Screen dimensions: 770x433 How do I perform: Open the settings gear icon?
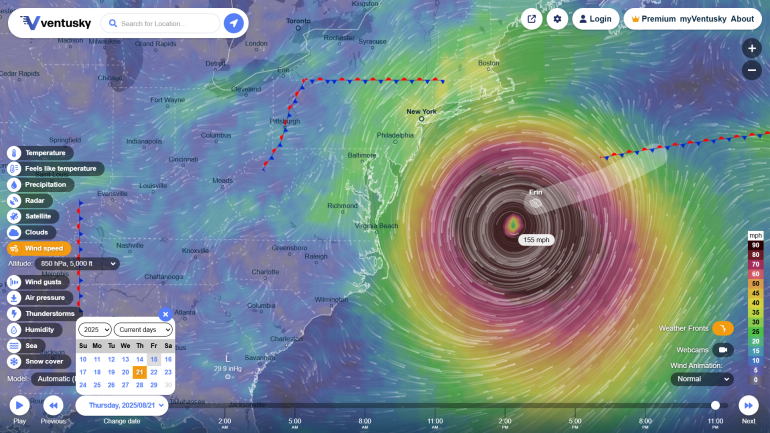(557, 19)
